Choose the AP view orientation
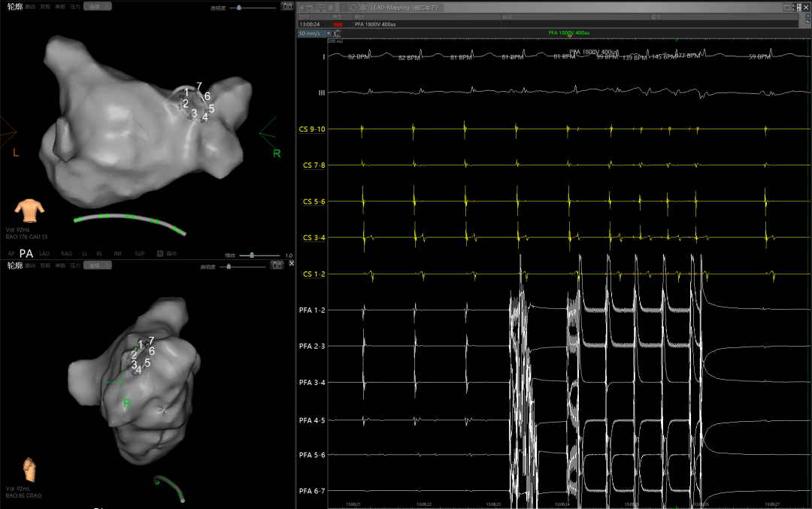 point(10,254)
